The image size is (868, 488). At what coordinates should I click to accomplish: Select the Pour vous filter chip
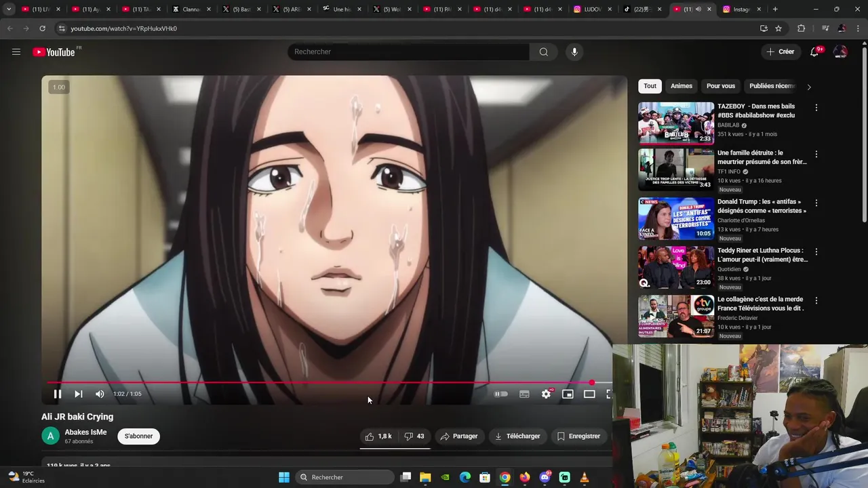coord(721,86)
